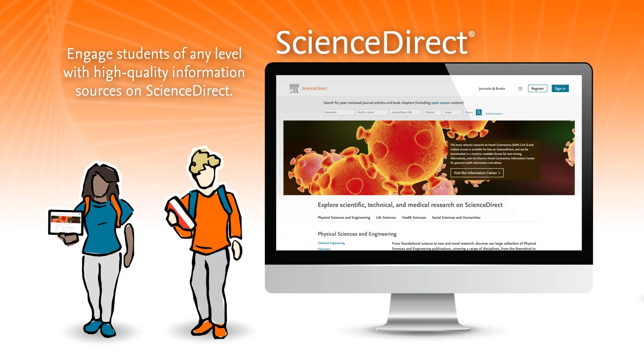Click the Chemical Engineering link

331,243
